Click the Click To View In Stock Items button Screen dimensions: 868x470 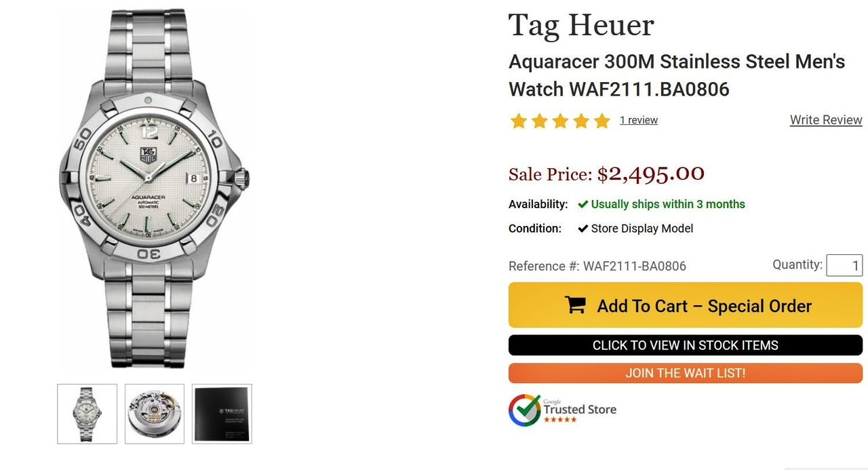tap(686, 345)
